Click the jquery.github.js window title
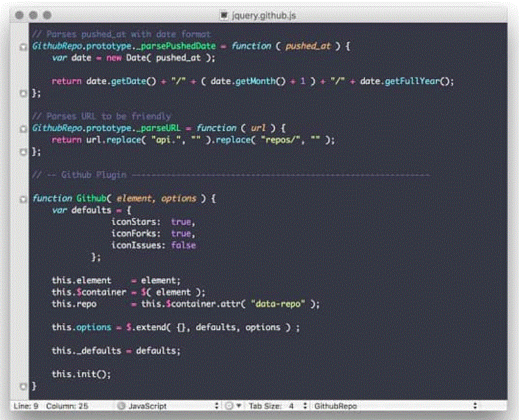Image resolution: width=519 pixels, height=420 pixels. click(264, 16)
